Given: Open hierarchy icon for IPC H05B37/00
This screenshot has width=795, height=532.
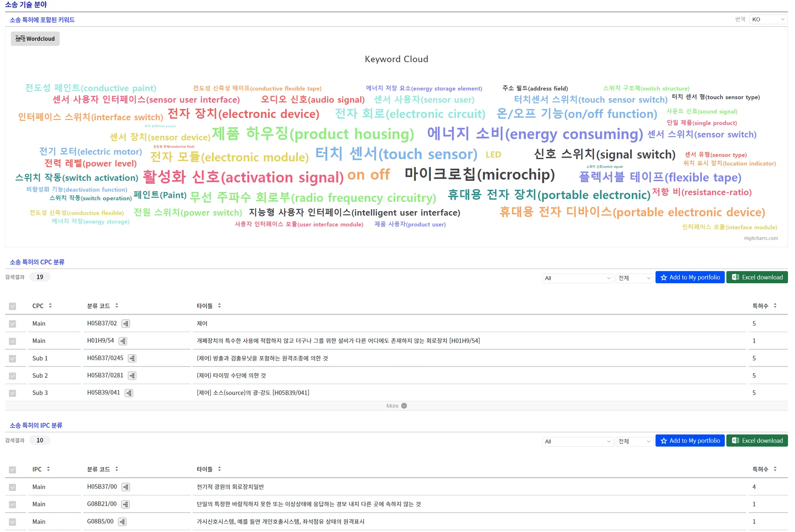Looking at the screenshot, I should pos(126,487).
